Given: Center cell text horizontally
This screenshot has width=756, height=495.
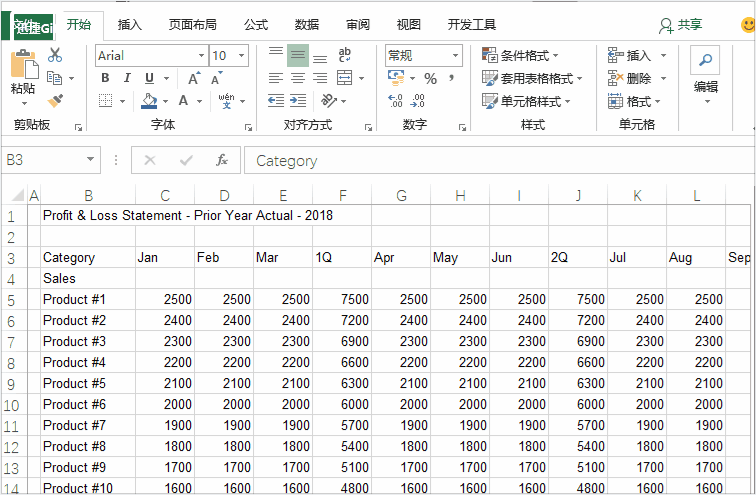Looking at the screenshot, I should tap(298, 78).
